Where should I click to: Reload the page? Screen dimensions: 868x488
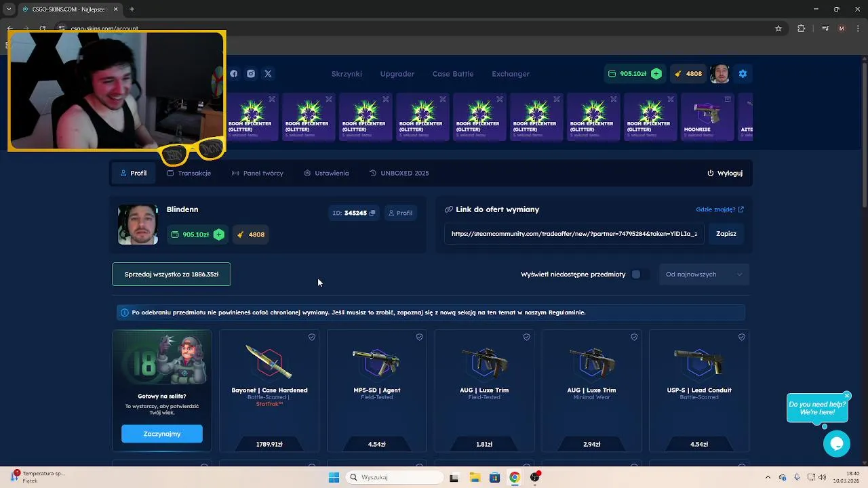42,28
